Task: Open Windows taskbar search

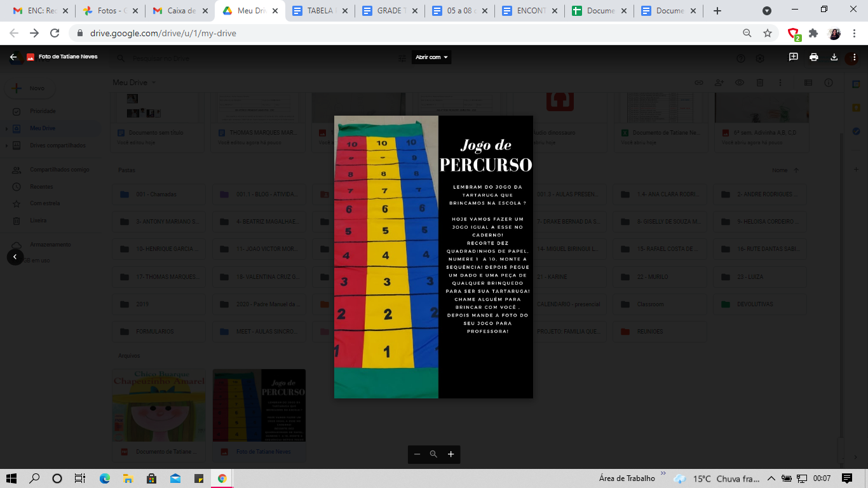Action: tap(34, 478)
